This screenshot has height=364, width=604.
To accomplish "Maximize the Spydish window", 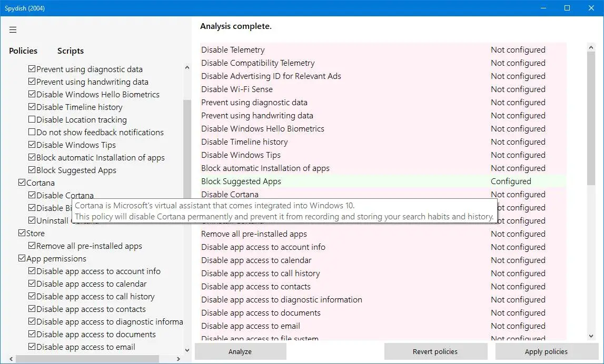I will tap(567, 8).
